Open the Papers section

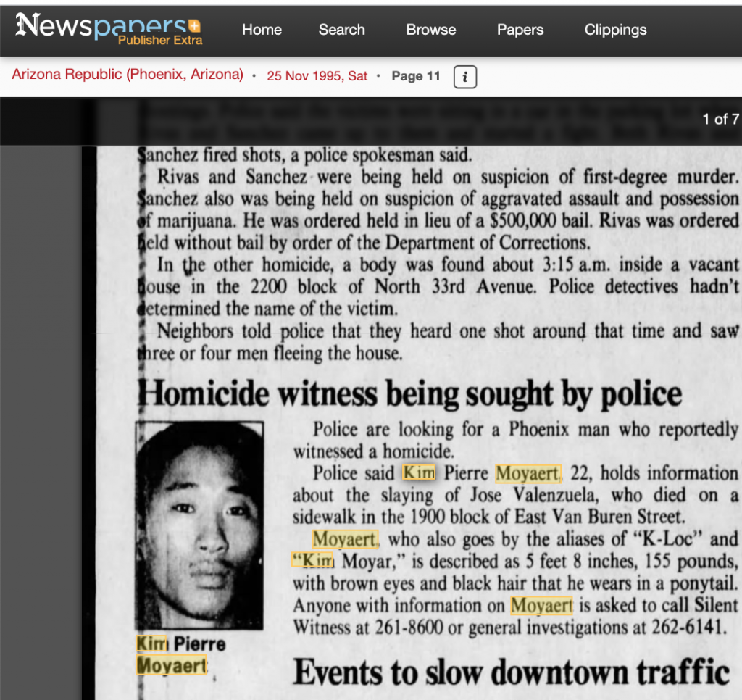[x=520, y=30]
